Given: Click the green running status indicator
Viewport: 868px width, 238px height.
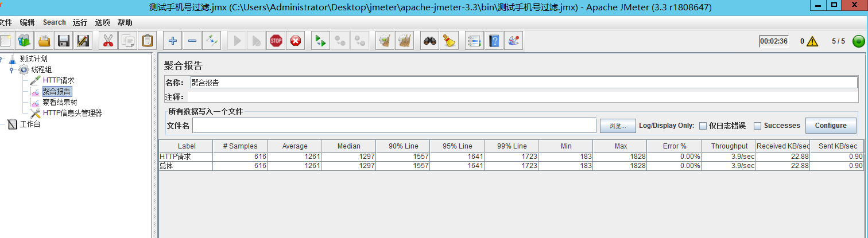Looking at the screenshot, I should tap(858, 41).
